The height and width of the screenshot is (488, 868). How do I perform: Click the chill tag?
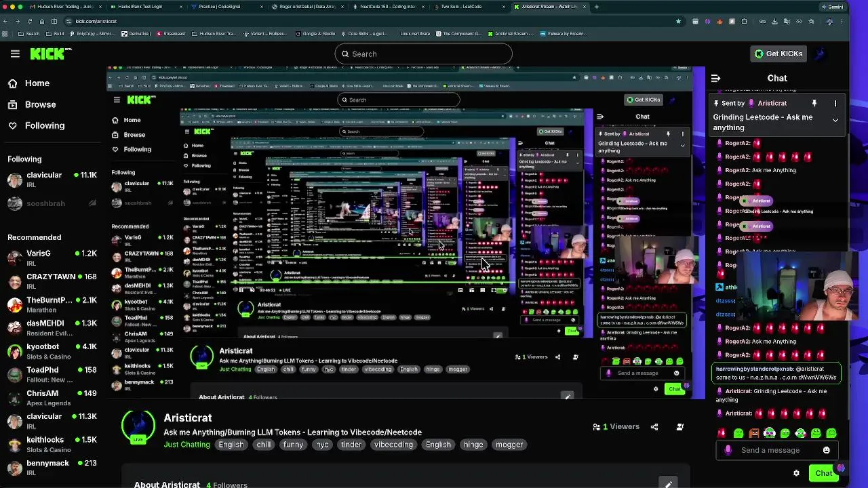[x=264, y=445]
